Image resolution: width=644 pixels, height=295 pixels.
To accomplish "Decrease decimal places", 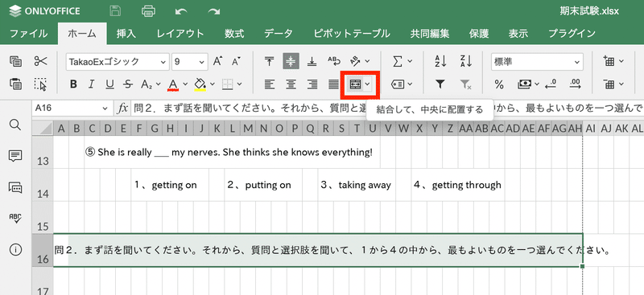I will point(551,84).
